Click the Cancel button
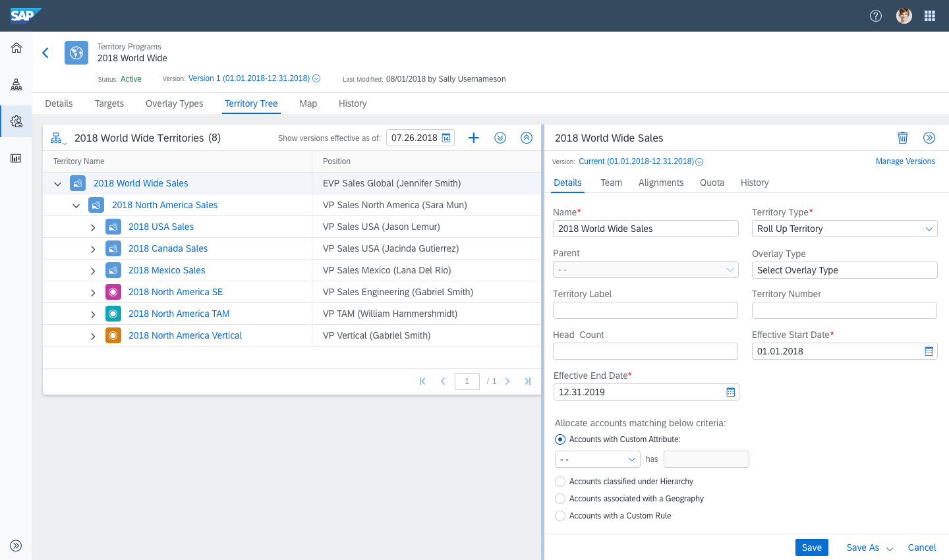The image size is (949, 560). [x=922, y=547]
